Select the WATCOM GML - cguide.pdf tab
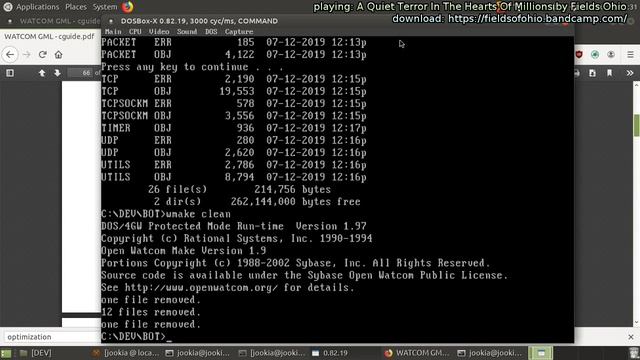Viewport: 640px width, 360px height. click(x=49, y=36)
